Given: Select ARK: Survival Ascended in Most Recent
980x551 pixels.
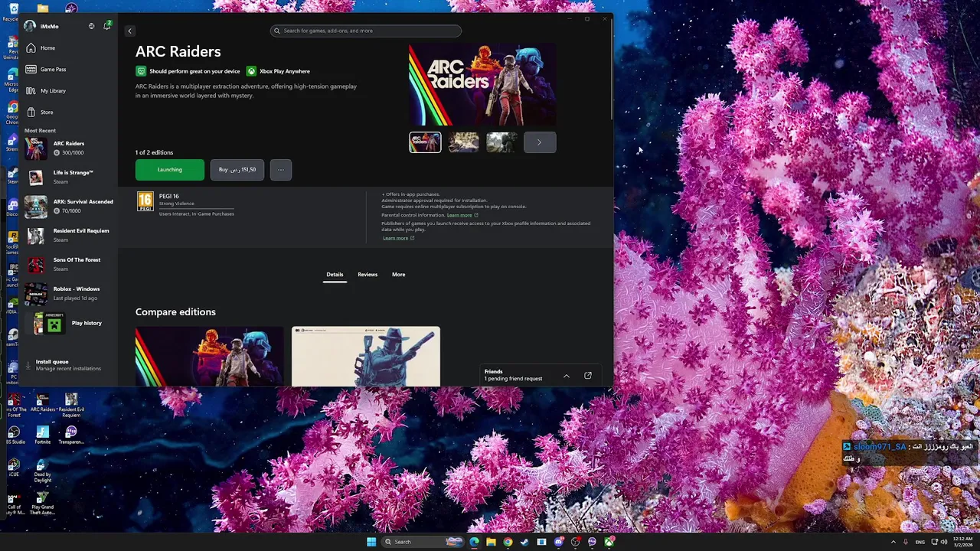Looking at the screenshot, I should click(x=69, y=206).
